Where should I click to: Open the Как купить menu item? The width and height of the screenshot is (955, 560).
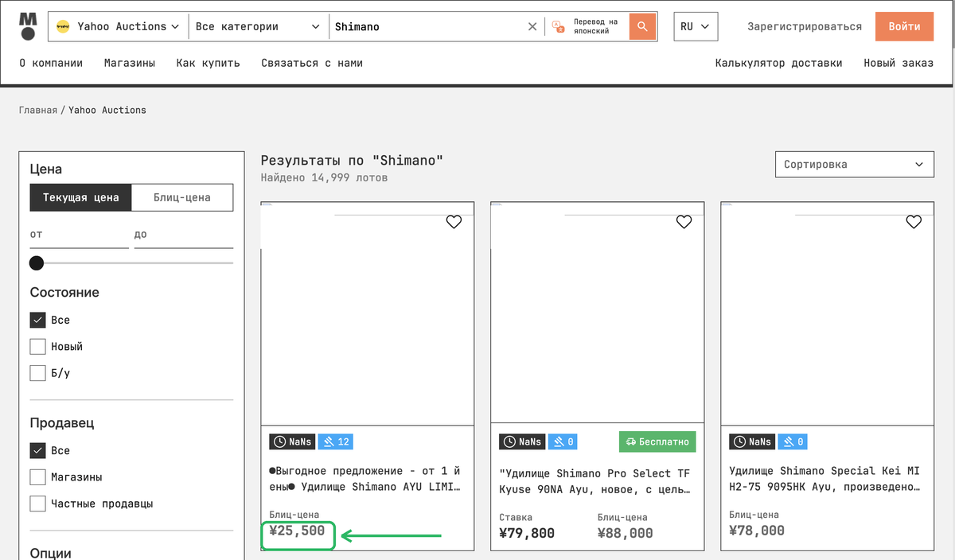coord(208,63)
